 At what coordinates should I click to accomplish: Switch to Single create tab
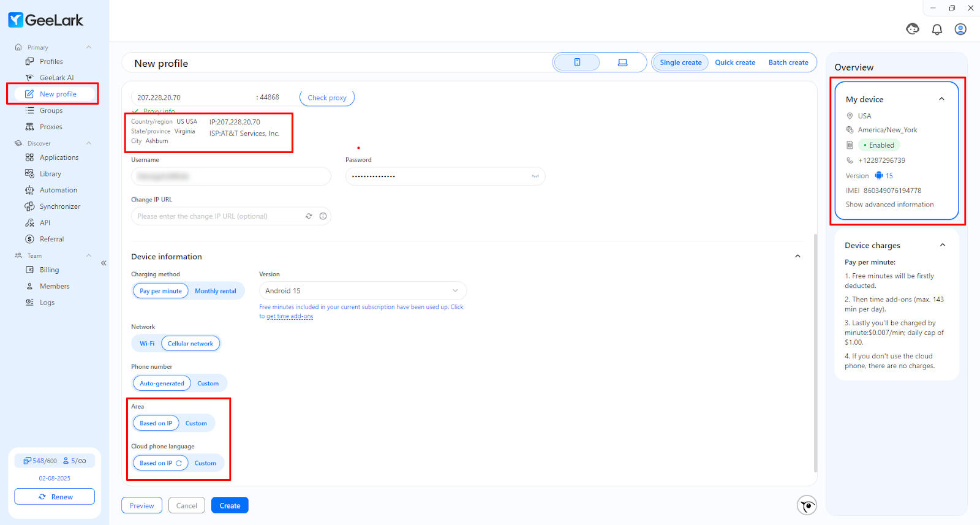[x=680, y=62]
